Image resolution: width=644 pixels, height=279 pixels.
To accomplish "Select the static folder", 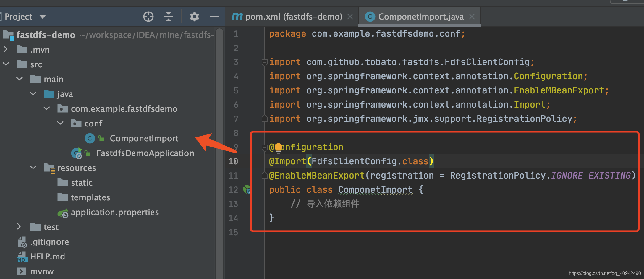I will pos(82,183).
